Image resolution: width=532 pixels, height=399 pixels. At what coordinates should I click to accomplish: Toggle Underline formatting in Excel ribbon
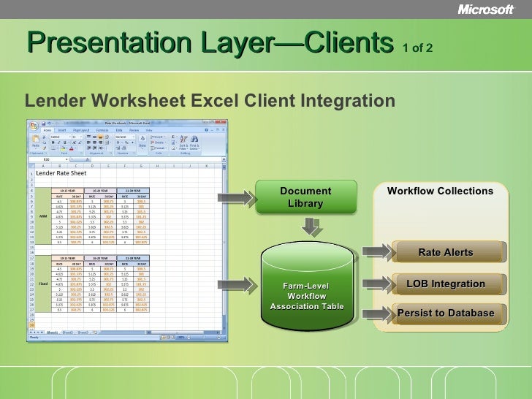tap(65, 142)
